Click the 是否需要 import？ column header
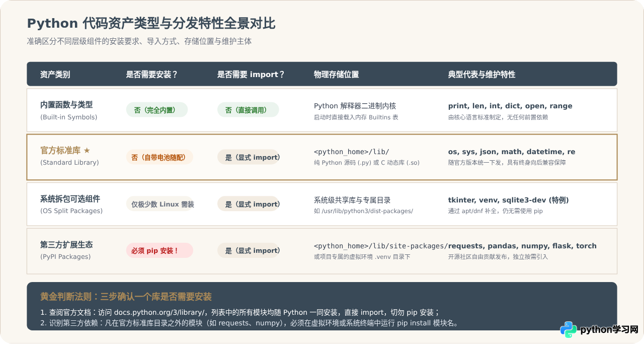The width and height of the screenshot is (644, 344). (x=251, y=75)
